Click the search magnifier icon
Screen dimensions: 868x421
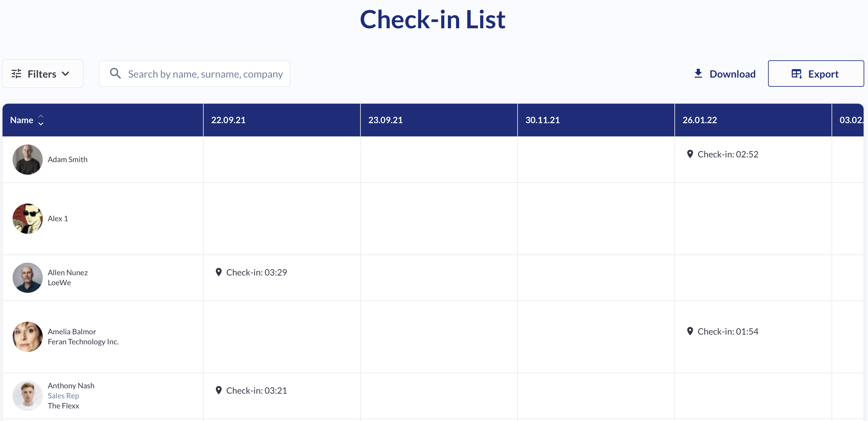coord(115,74)
